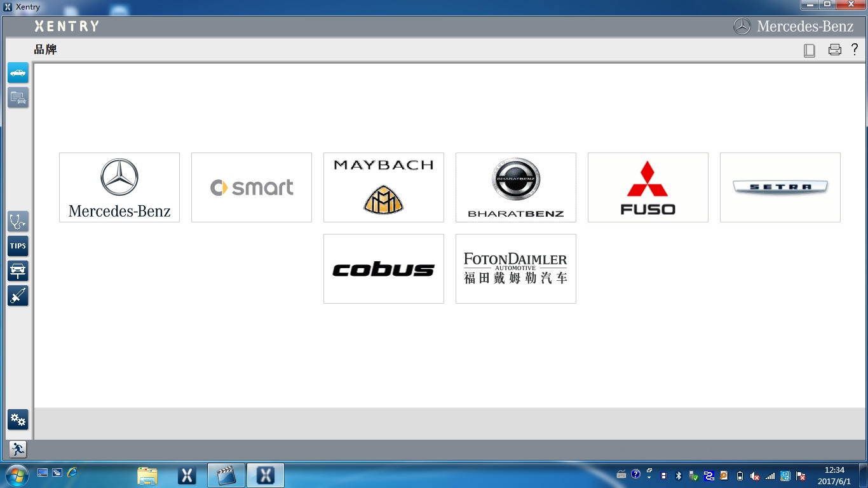
Task: Open the settings gears sidebar icon
Action: coord(18,419)
